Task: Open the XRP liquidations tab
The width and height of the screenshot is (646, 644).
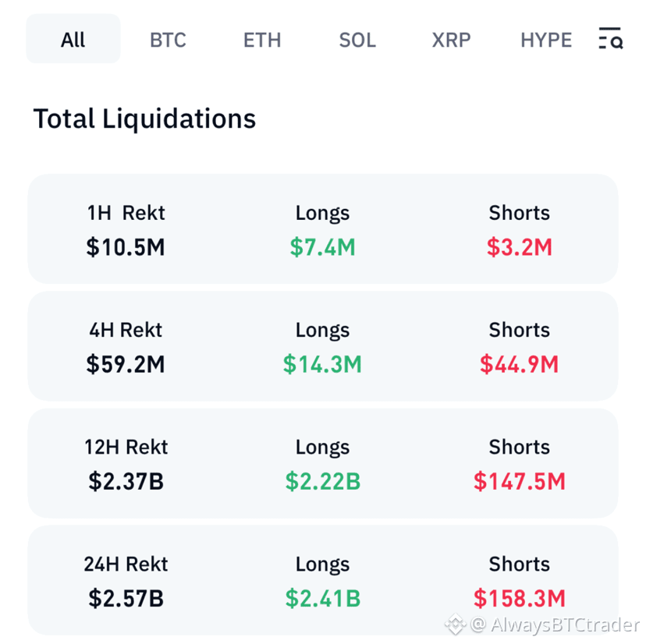Action: tap(451, 40)
